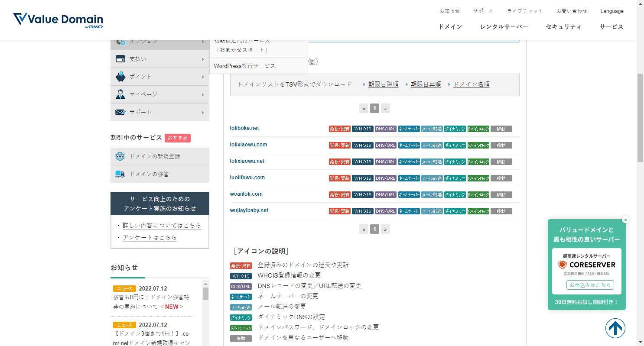
Task: Close the CORESERVER ad popup
Action: click(625, 220)
